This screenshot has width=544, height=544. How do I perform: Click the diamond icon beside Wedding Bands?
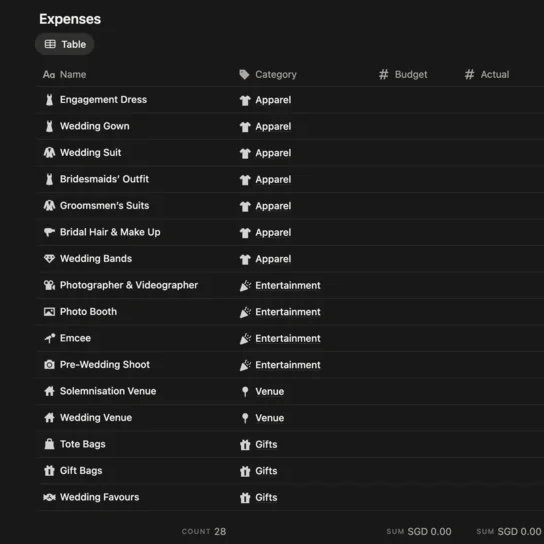(x=49, y=259)
